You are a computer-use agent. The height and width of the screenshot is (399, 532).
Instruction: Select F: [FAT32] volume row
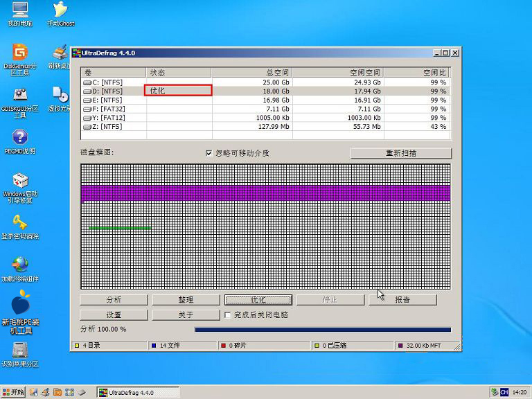(265, 109)
